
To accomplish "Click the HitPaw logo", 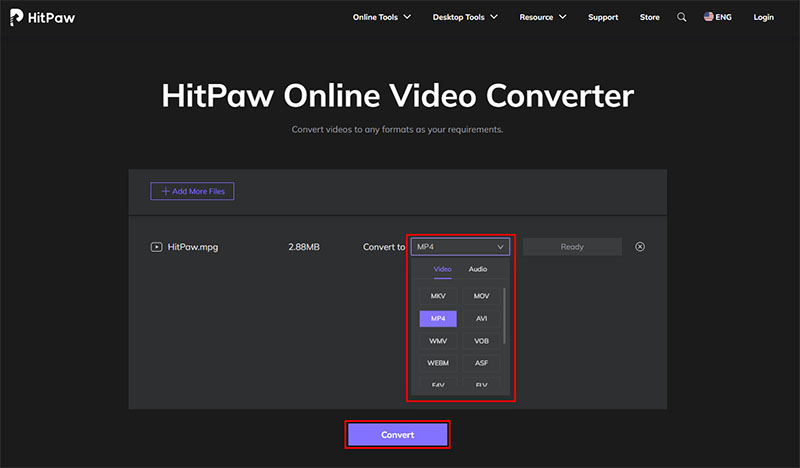I will [42, 17].
